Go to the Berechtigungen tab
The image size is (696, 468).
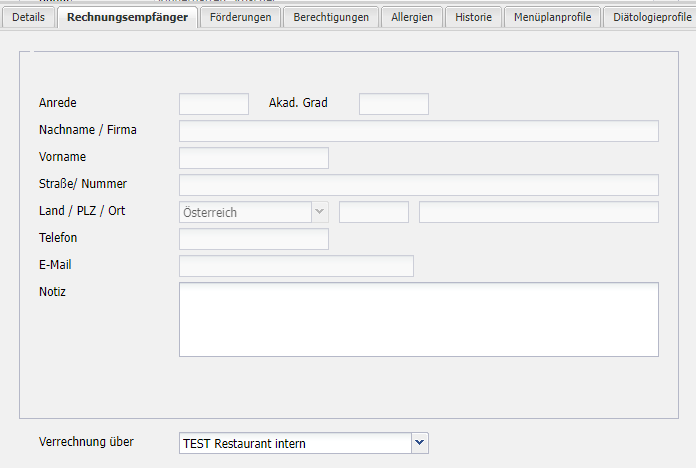[330, 17]
